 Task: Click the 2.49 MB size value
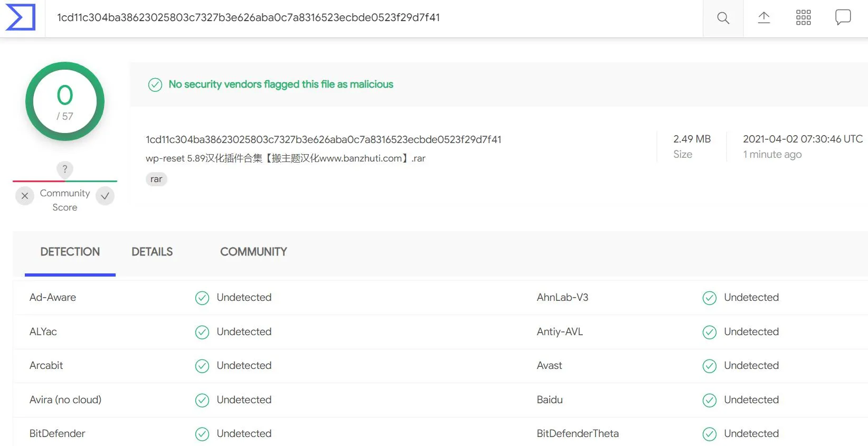coord(692,139)
